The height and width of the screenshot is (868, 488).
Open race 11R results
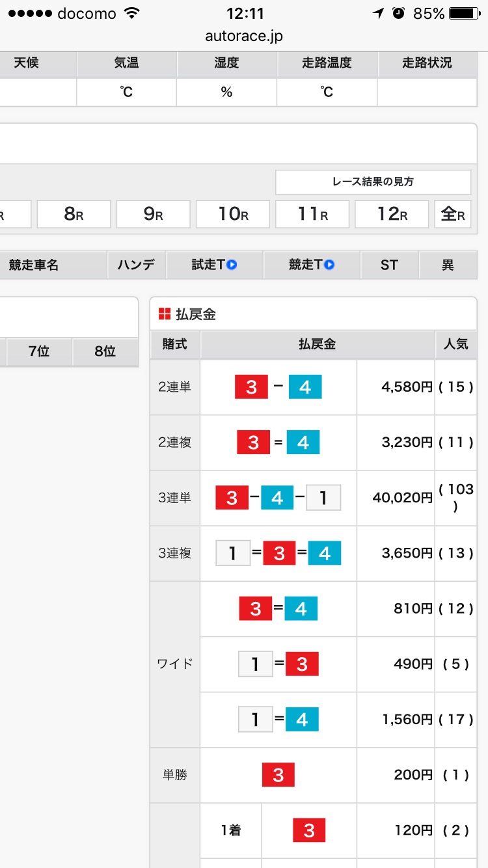(x=312, y=214)
